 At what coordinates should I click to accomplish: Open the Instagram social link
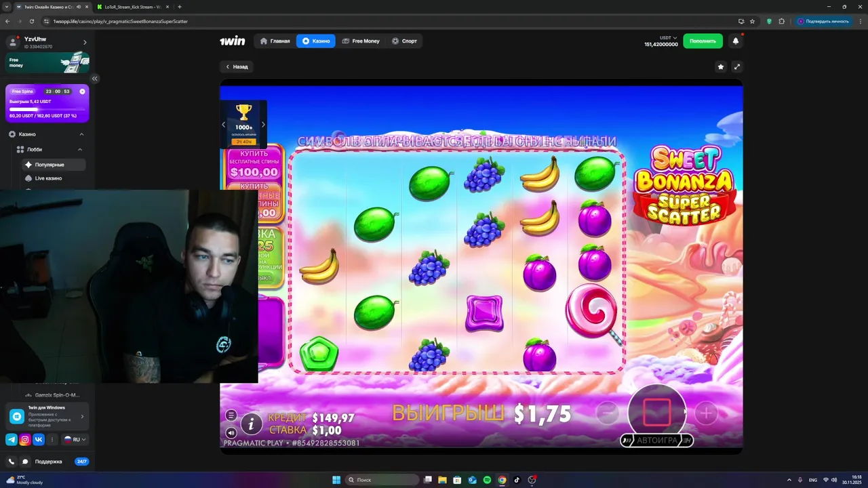(x=25, y=439)
